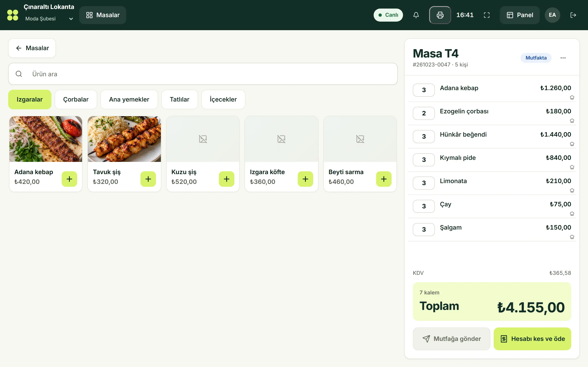Open the notifications bell
This screenshot has width=588, height=367.
coord(416,15)
